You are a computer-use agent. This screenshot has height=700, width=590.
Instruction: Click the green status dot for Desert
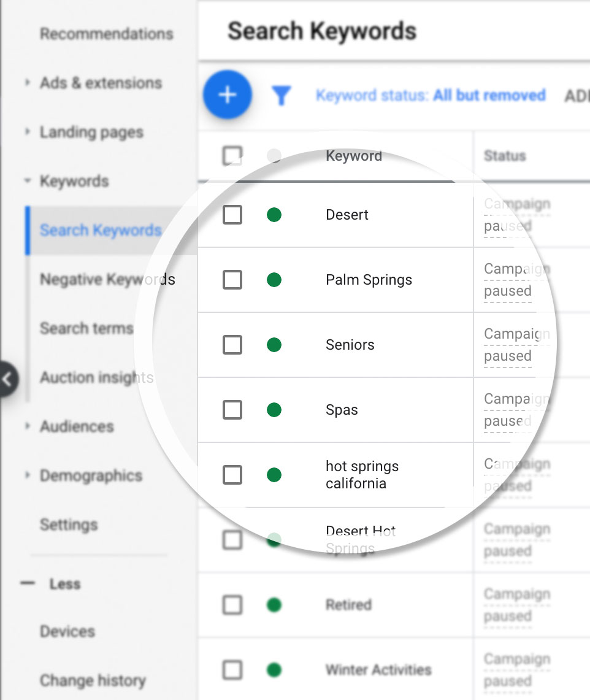coord(274,215)
